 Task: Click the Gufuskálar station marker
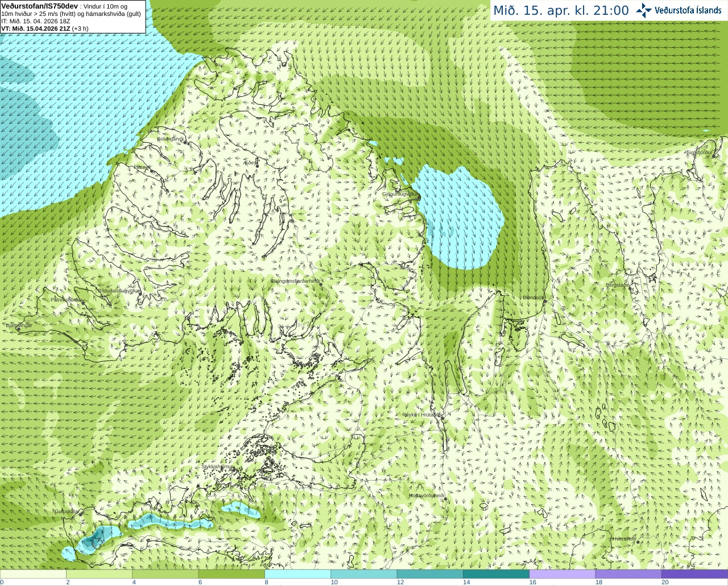tap(81, 514)
